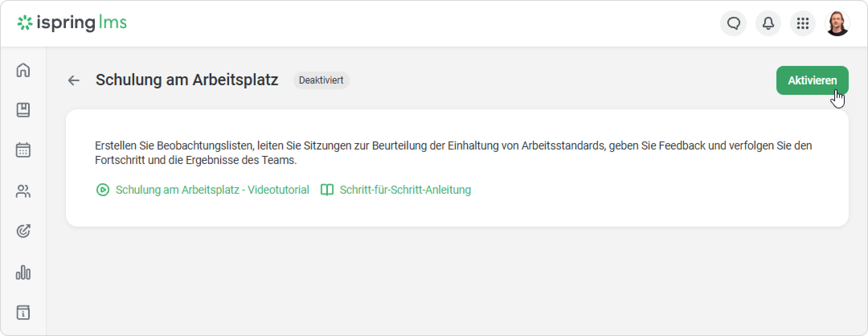Open the users icon in sidebar
Image resolution: width=868 pixels, height=336 pixels.
[x=23, y=191]
